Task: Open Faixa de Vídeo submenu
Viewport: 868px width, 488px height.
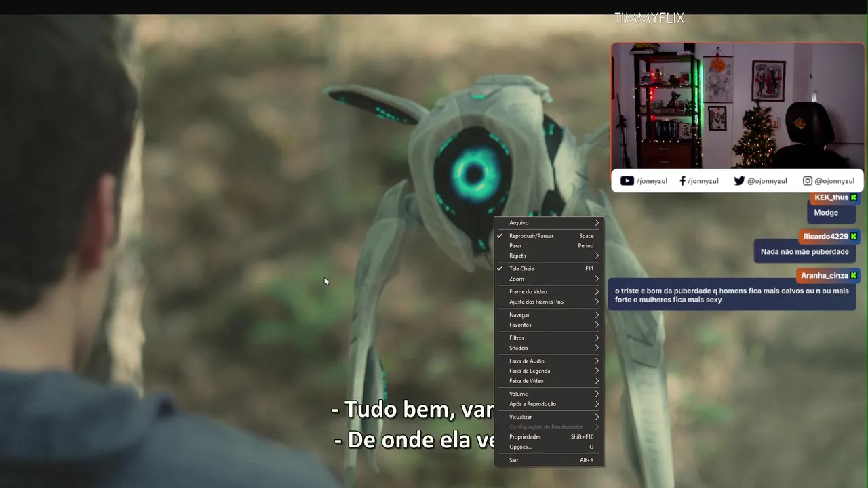Action: [549, 381]
